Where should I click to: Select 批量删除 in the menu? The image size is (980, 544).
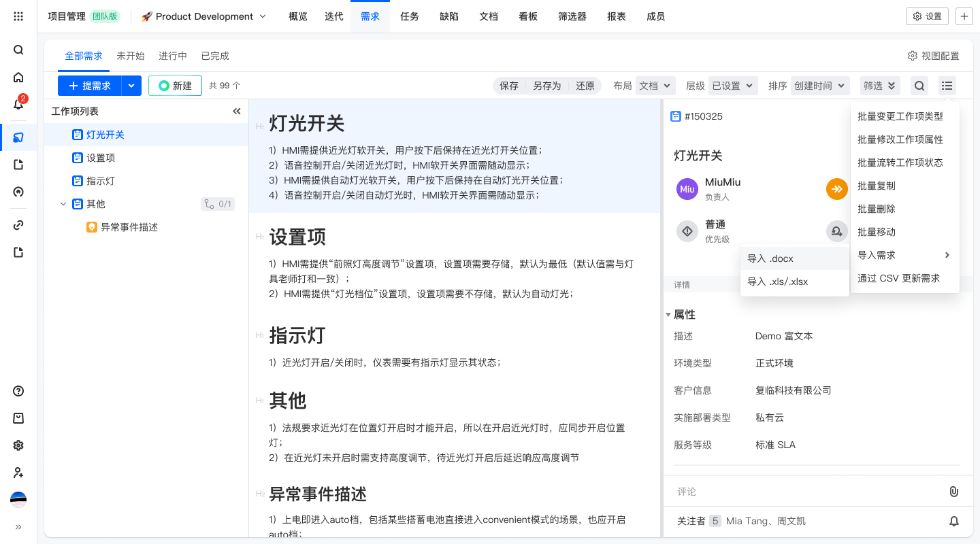tap(905, 209)
